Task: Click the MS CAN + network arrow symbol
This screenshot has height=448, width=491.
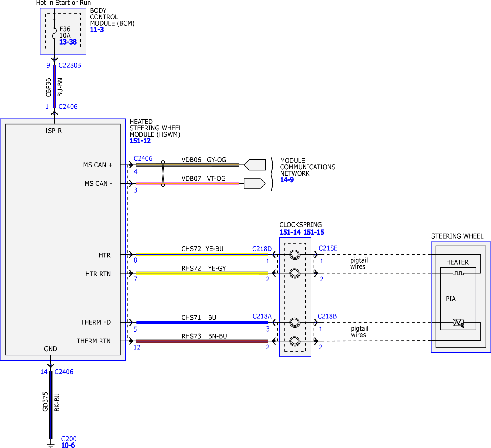Action: click(x=255, y=165)
